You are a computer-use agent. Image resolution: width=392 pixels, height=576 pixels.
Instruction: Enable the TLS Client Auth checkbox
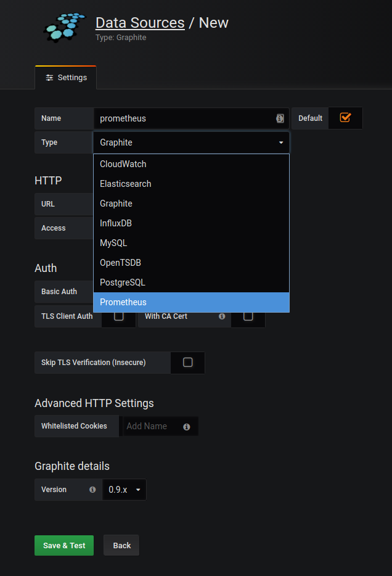[118, 316]
